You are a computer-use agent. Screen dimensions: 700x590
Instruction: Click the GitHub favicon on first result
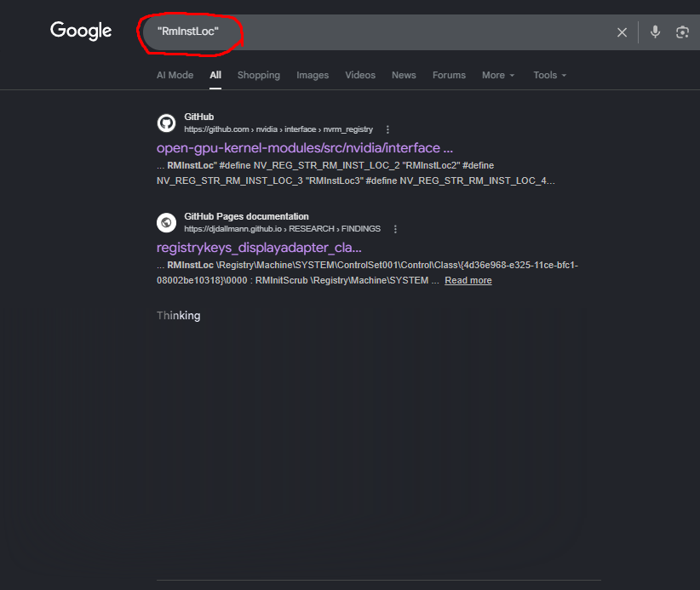click(167, 123)
